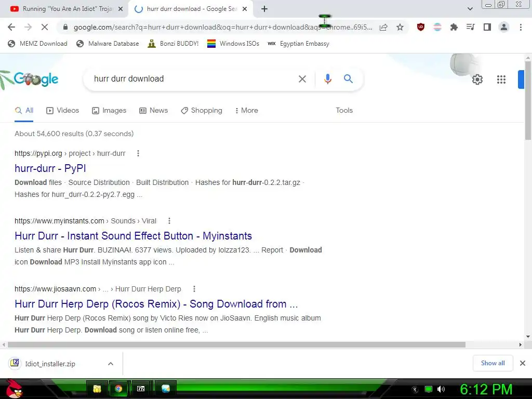Open the Chrome profile menu
This screenshot has width=532, height=399.
[x=504, y=27]
